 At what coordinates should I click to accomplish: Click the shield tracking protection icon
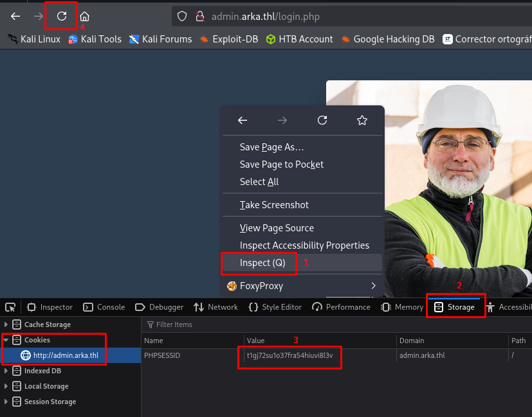182,17
